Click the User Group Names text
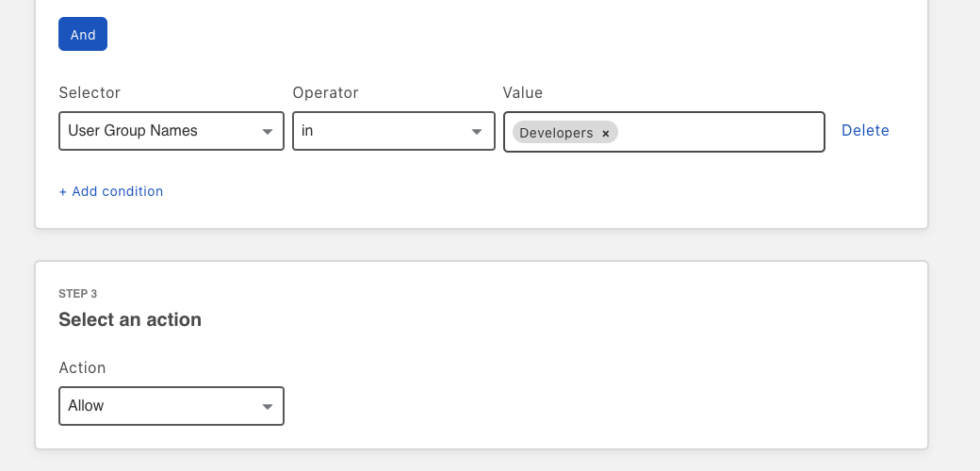980x471 pixels. coord(133,131)
